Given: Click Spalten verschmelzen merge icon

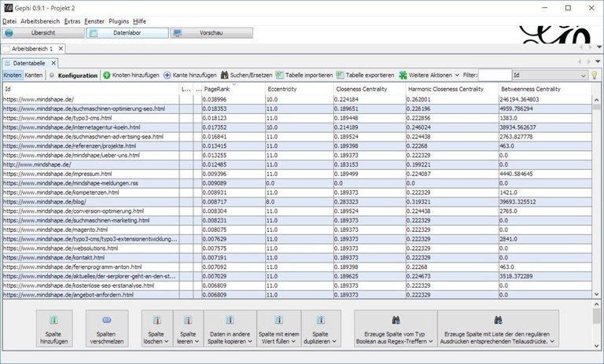Looking at the screenshot, I should tap(107, 320).
